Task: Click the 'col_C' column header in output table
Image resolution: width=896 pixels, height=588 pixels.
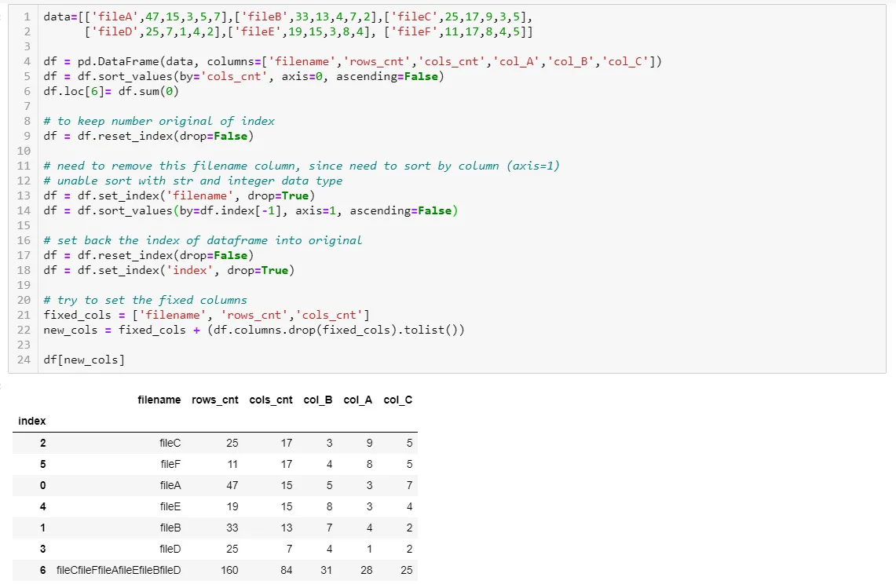Action: click(397, 400)
